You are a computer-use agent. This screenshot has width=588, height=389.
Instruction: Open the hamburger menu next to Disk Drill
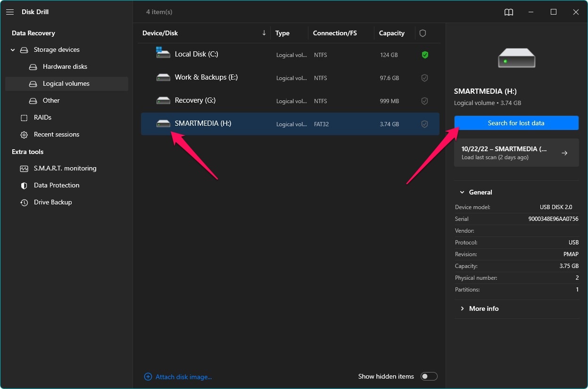[x=10, y=12]
